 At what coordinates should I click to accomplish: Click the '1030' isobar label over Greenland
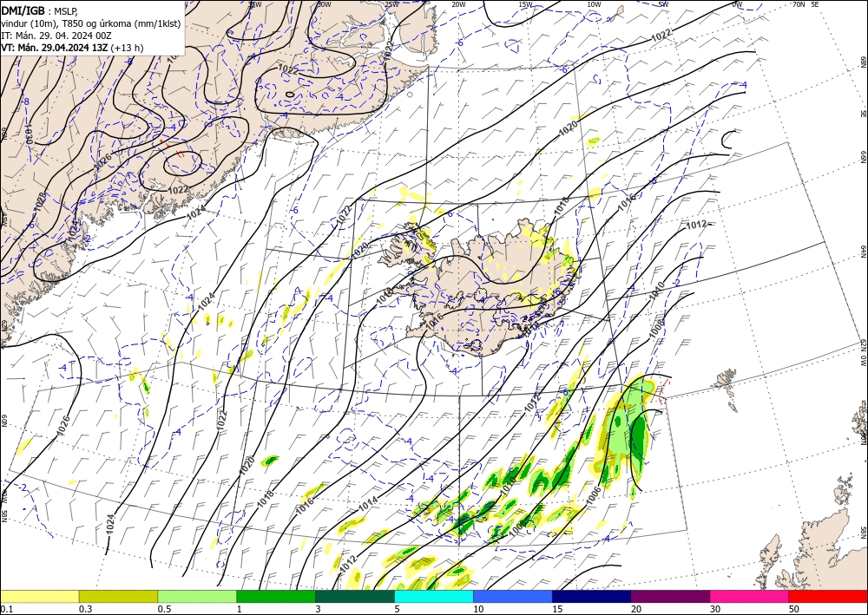(x=29, y=133)
